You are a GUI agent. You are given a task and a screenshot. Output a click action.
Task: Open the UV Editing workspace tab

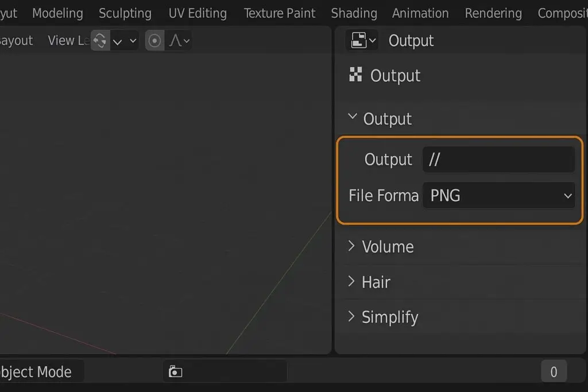tap(198, 13)
